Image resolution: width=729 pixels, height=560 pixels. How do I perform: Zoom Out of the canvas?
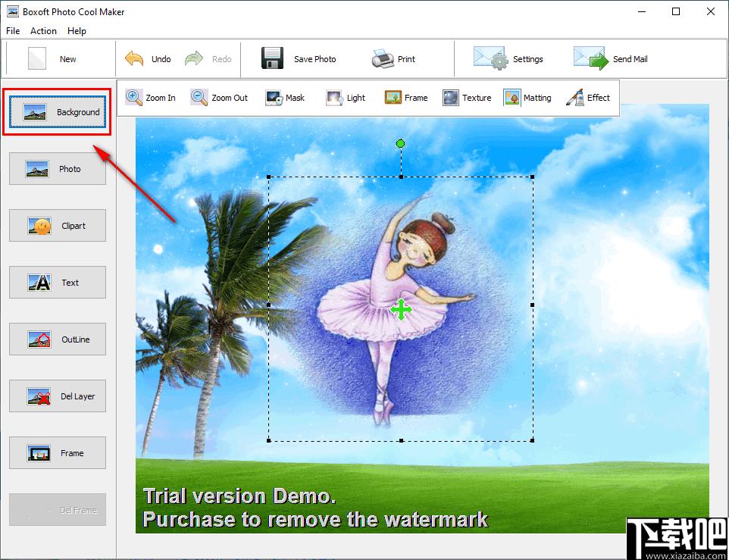click(x=219, y=98)
